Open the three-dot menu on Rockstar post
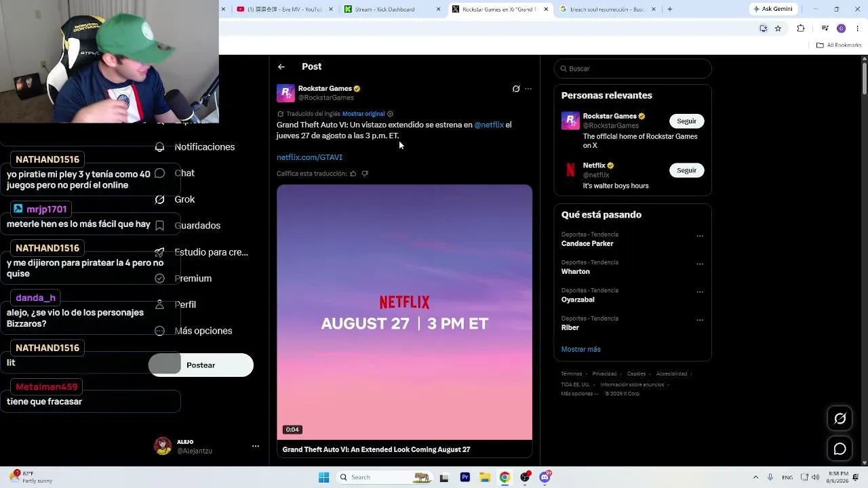The width and height of the screenshot is (868, 488). pyautogui.click(x=528, y=89)
